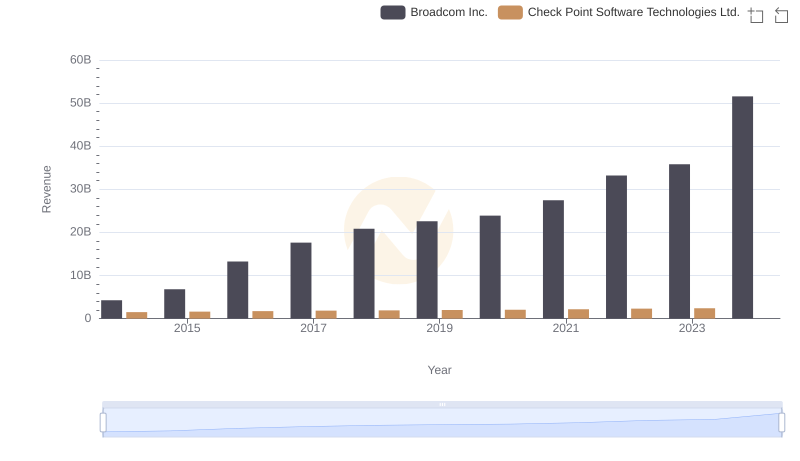Click the Broadcom 2015 bar
The width and height of the screenshot is (800, 461).
pyautogui.click(x=174, y=304)
